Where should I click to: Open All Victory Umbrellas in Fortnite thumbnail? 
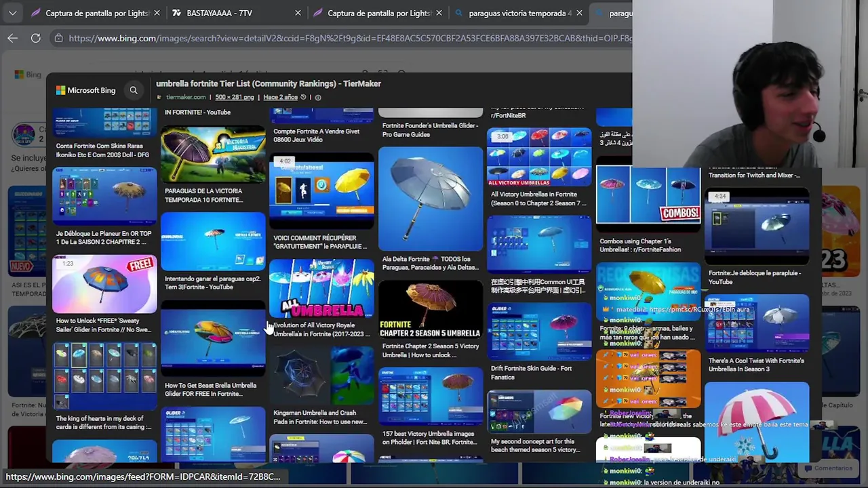[x=539, y=157]
